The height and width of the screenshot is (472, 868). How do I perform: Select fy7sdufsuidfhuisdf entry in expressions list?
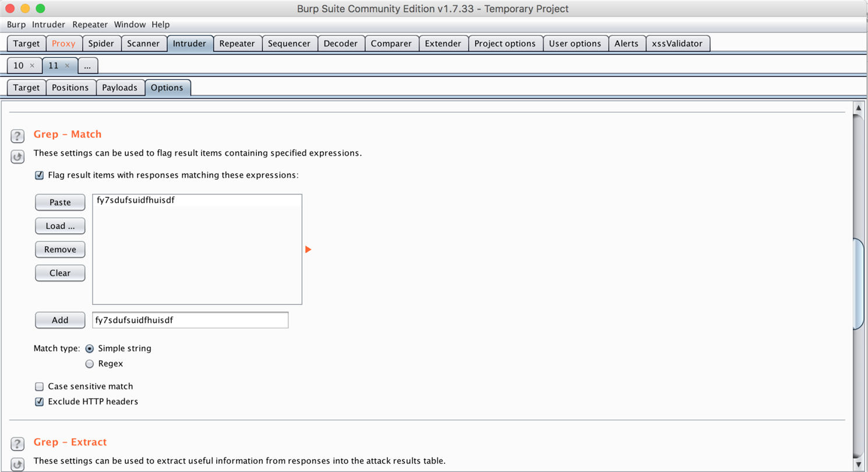click(197, 200)
